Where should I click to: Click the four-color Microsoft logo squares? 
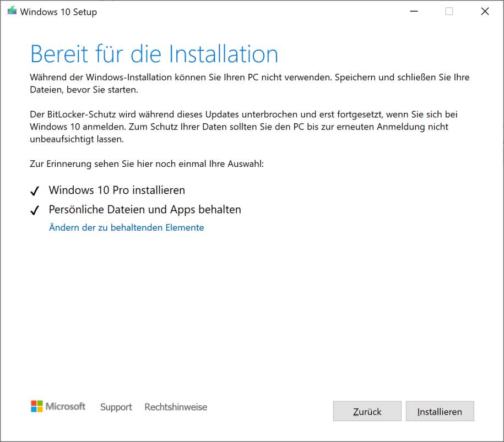[x=36, y=407]
